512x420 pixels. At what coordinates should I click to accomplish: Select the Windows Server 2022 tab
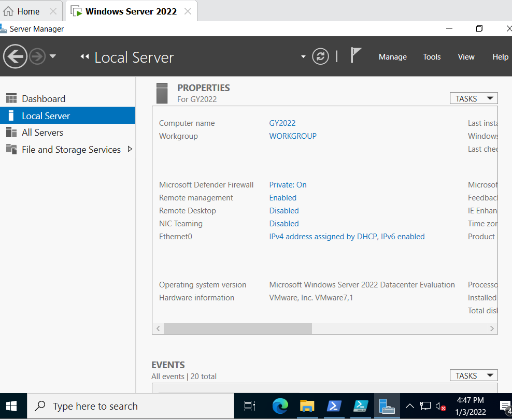(x=131, y=11)
